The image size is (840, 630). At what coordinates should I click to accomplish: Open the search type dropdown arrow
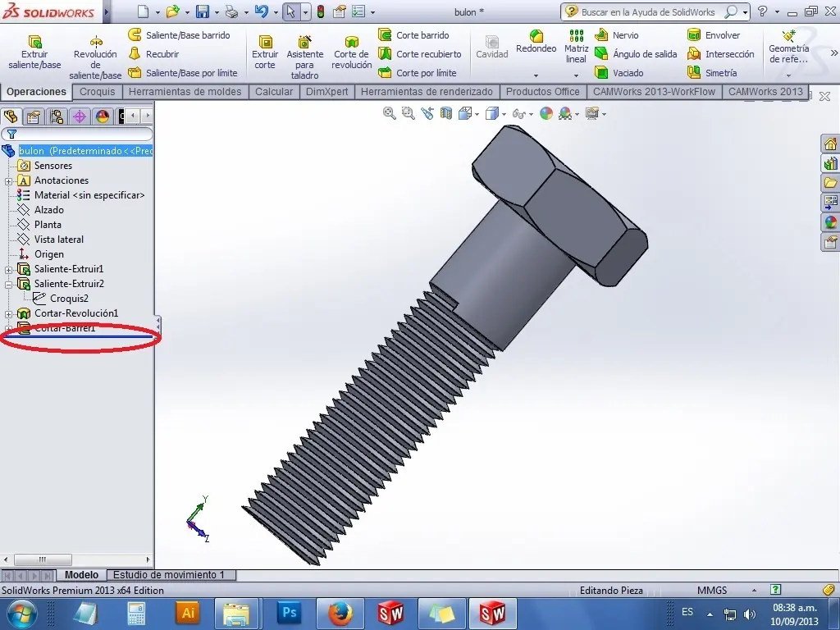745,12
